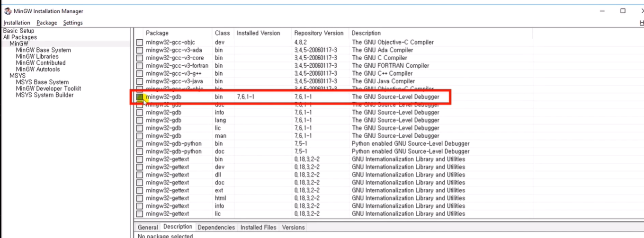Mark checkbox for mingw32-gdb lic package
Screen dimensions: 644x238
140,128
